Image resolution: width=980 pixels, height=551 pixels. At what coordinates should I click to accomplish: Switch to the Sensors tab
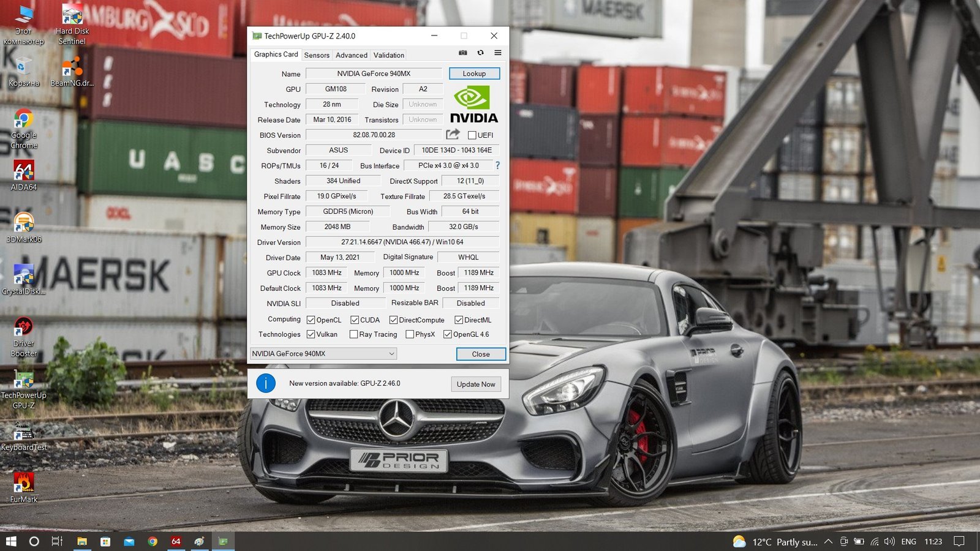pos(317,55)
